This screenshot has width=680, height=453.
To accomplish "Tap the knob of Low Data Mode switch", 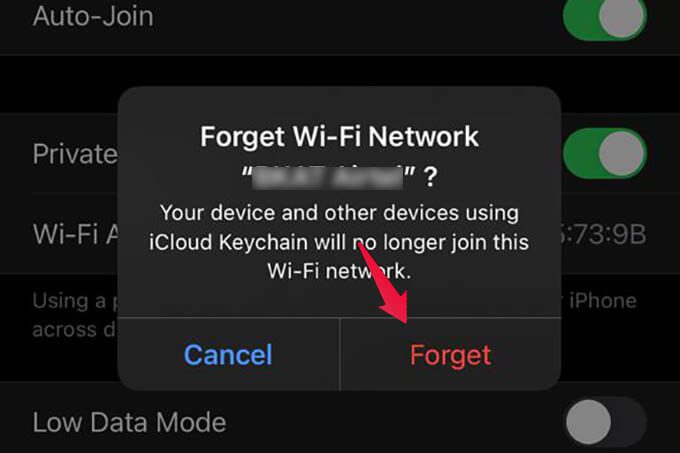I will (x=588, y=422).
